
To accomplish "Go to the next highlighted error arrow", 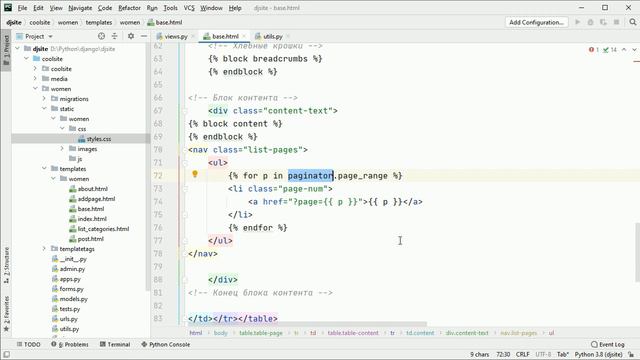I will coord(634,49).
